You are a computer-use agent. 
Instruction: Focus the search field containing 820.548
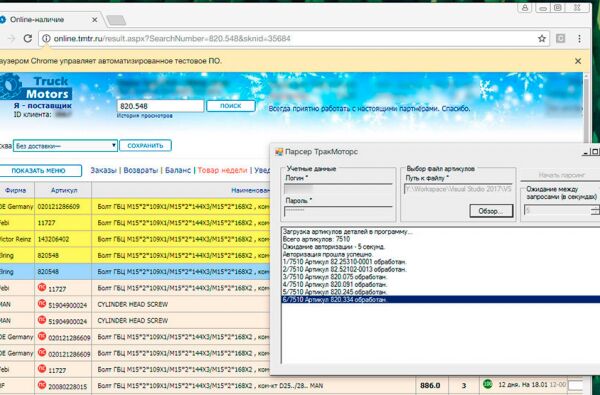[x=160, y=106]
